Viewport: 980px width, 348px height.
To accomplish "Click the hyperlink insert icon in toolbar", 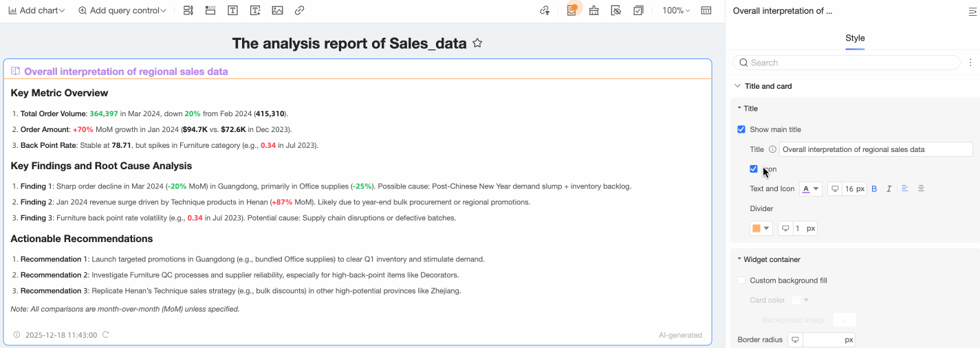I will tap(299, 11).
